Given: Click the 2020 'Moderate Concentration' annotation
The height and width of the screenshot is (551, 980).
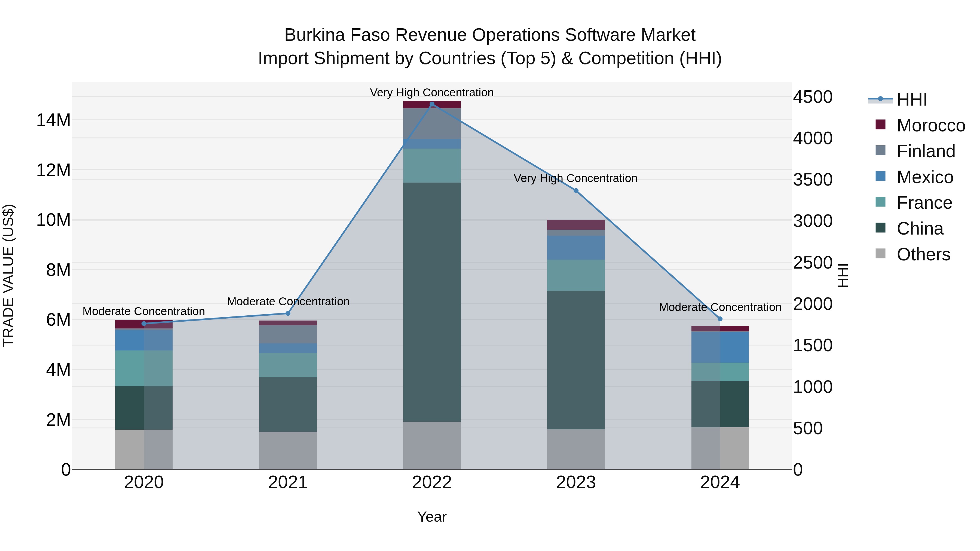Looking at the screenshot, I should point(144,311).
